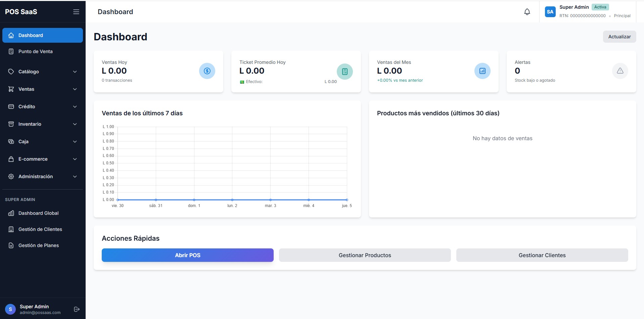
Task: Expand the Inventario dropdown arrow
Action: (x=75, y=124)
